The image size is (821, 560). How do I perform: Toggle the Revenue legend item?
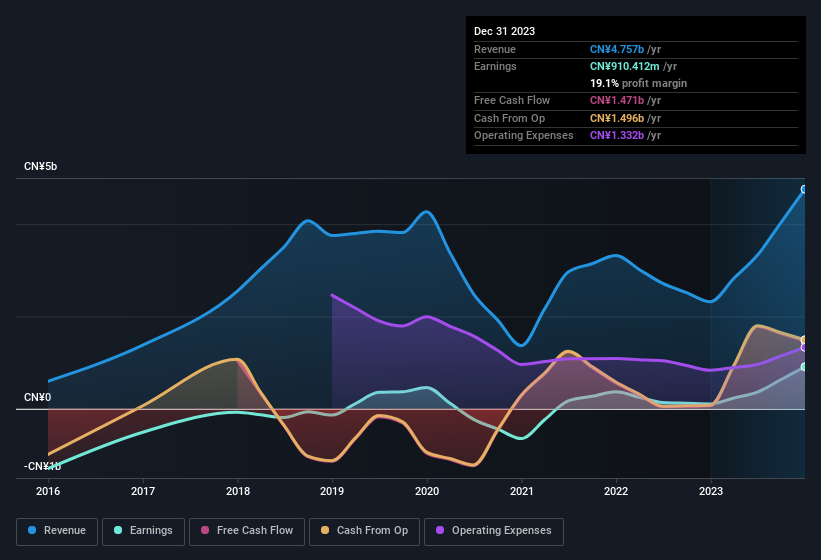click(58, 531)
